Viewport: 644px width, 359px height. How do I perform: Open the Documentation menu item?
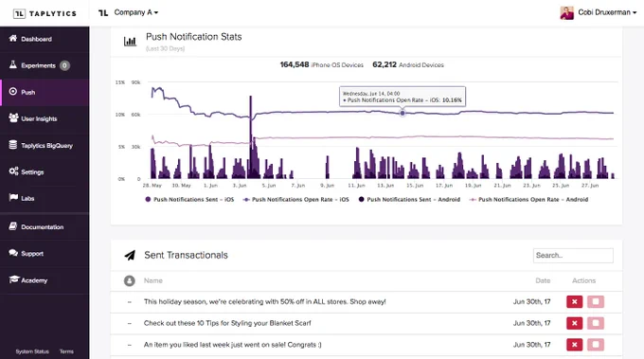point(45,226)
